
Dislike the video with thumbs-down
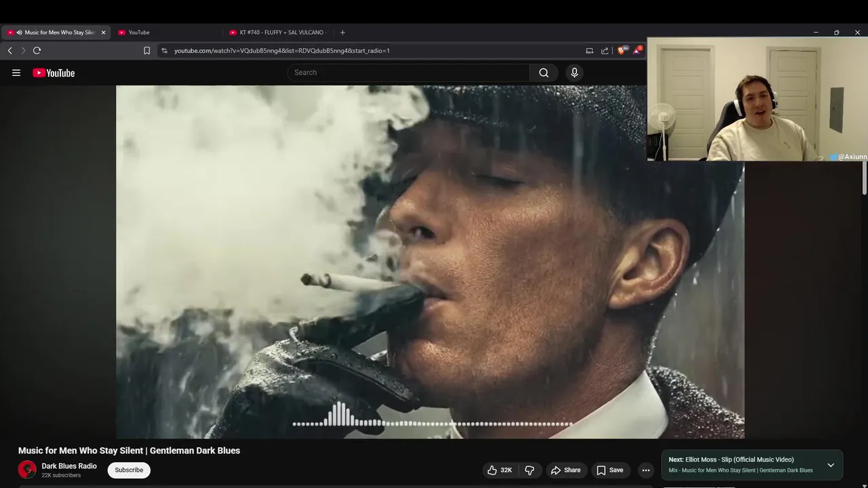(530, 470)
